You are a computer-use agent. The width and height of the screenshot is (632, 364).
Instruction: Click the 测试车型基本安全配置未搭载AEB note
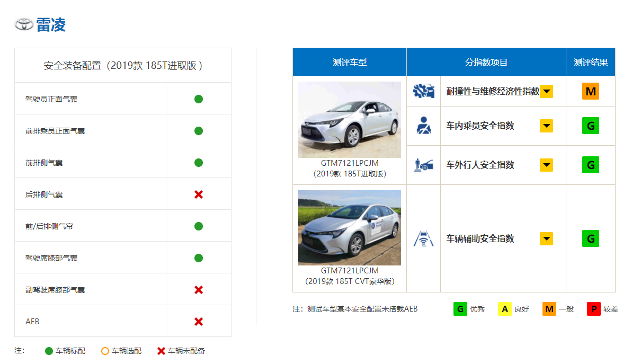click(362, 309)
